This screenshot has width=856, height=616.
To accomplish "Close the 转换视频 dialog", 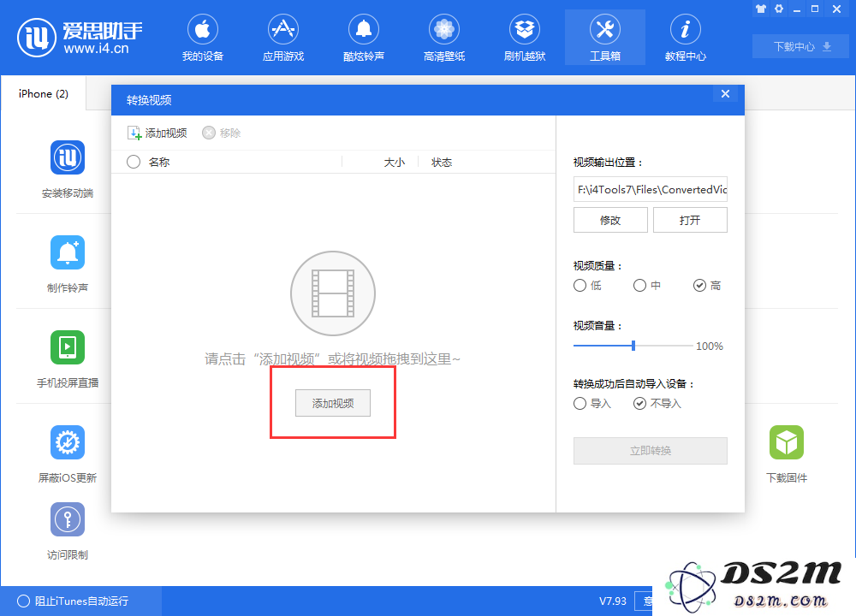I will (x=726, y=94).
